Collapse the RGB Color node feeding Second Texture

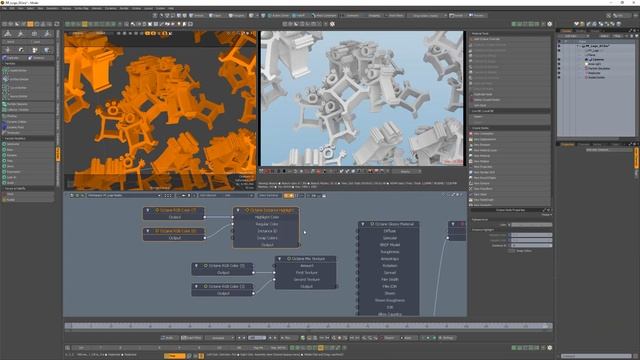click(196, 287)
